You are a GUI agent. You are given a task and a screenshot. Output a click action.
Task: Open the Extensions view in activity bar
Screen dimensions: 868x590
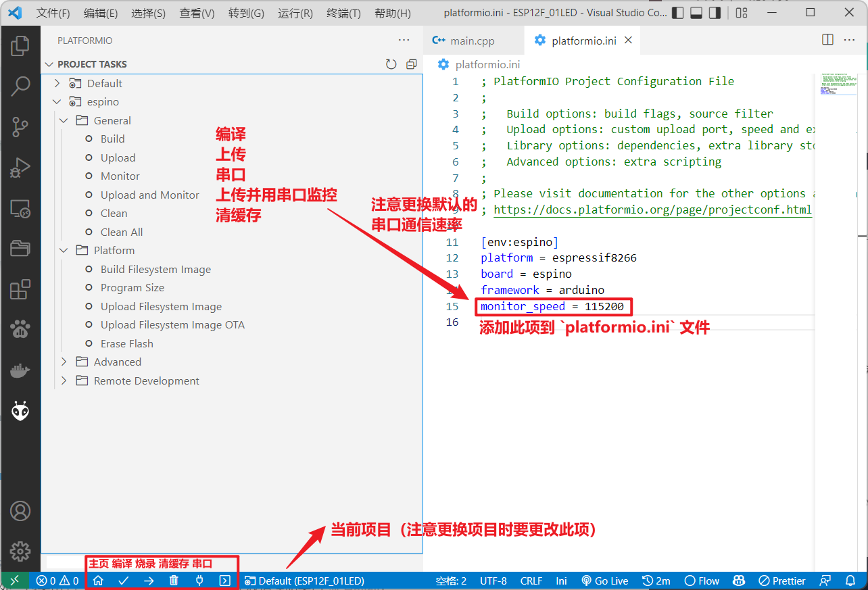(20, 289)
